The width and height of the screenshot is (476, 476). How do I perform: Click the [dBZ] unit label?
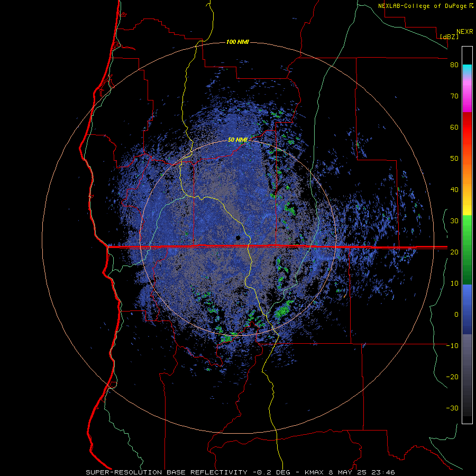(449, 36)
